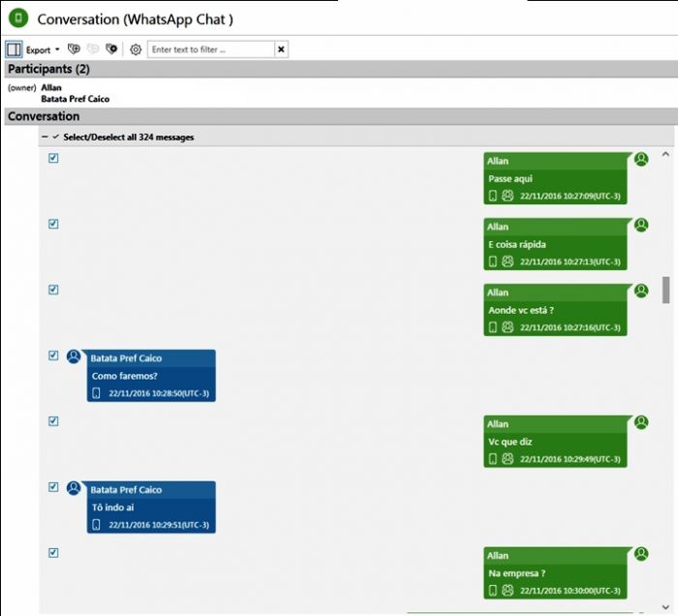
Task: Click contacts icon in 'Na empresa ?' message
Action: coord(508,590)
